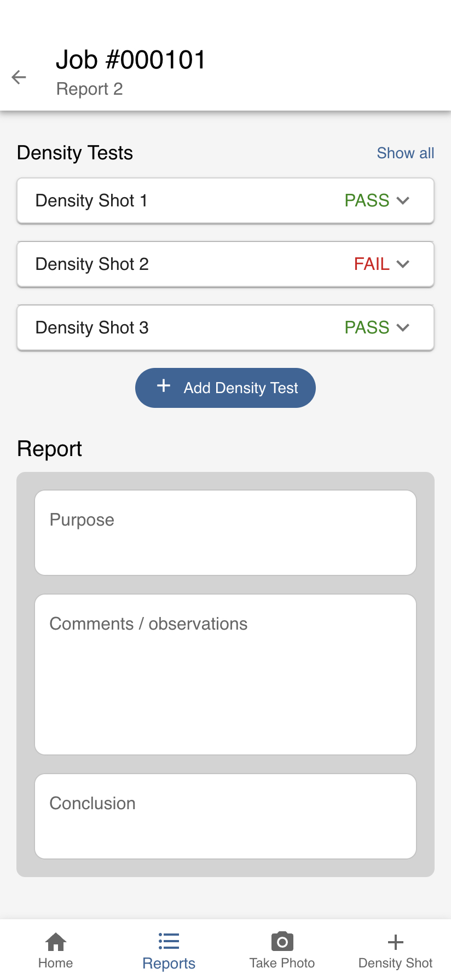This screenshot has width=451, height=980.
Task: Tap the Home house icon
Action: pyautogui.click(x=56, y=942)
